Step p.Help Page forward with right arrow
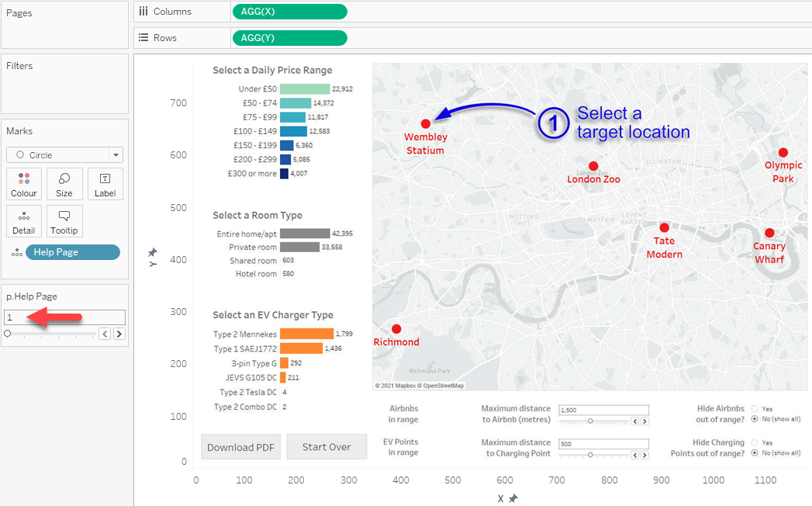The width and height of the screenshot is (812, 506). tap(119, 334)
